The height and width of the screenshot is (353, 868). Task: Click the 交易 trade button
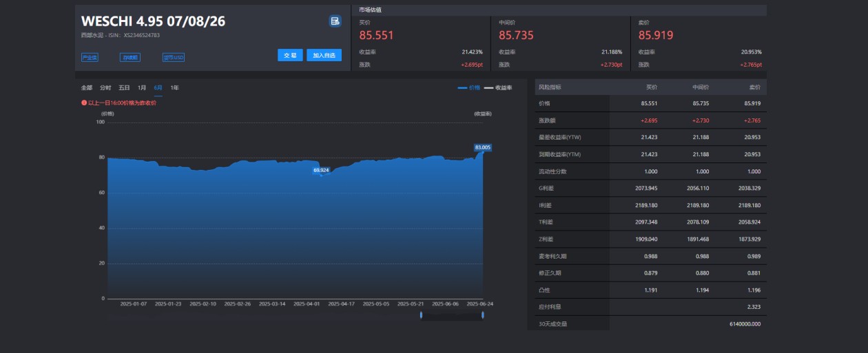point(290,55)
